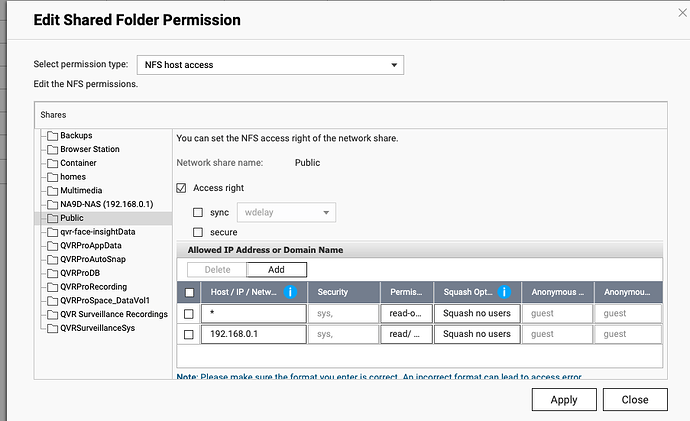The height and width of the screenshot is (421, 690).
Task: Tick the checkbox for host 192.168.0.1
Action: click(x=190, y=334)
